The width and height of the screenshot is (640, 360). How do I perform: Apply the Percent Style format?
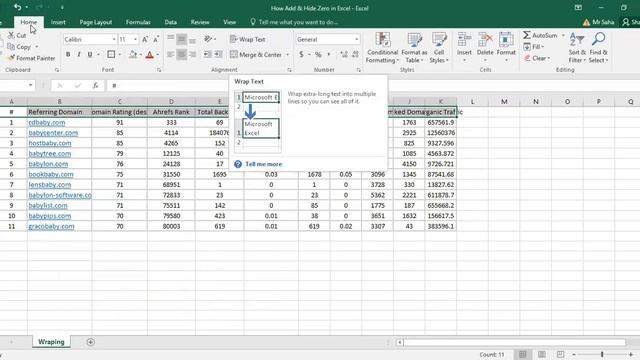(318, 54)
